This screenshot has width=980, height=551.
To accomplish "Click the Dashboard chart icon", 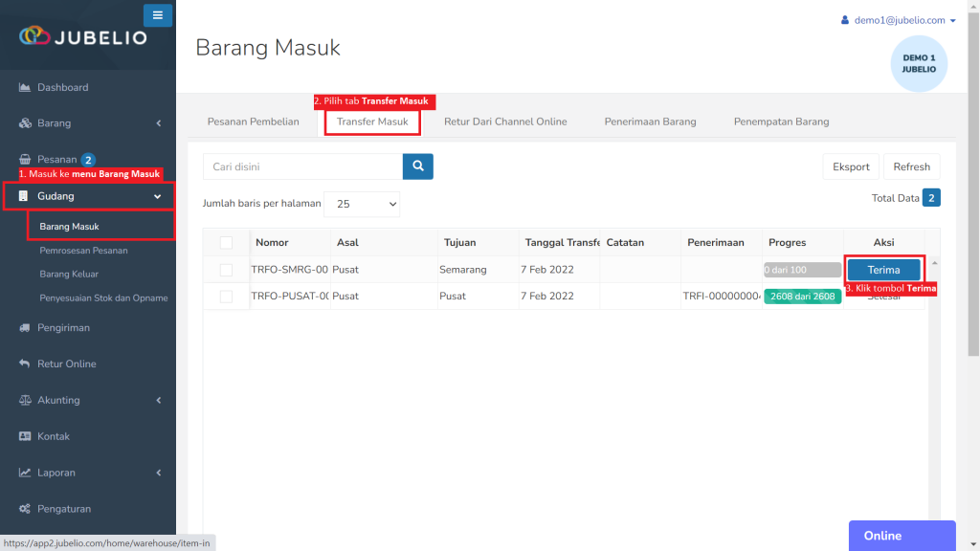I will 24,87.
